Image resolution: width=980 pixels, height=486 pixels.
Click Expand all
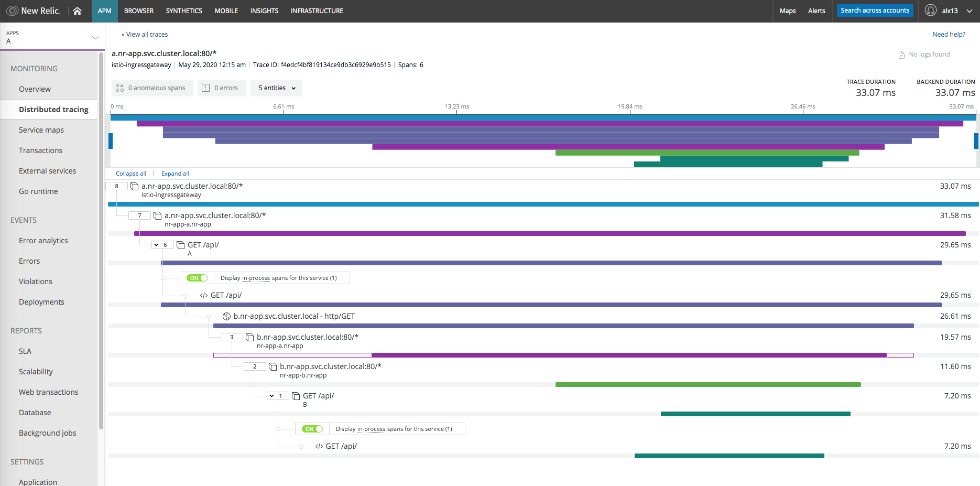click(175, 174)
